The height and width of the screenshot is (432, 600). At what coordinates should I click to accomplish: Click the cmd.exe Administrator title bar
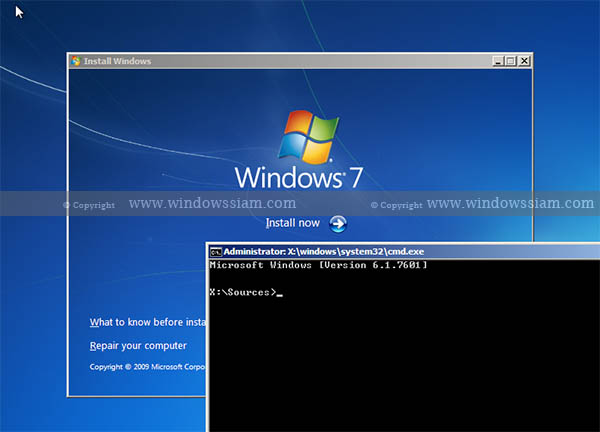(x=403, y=251)
